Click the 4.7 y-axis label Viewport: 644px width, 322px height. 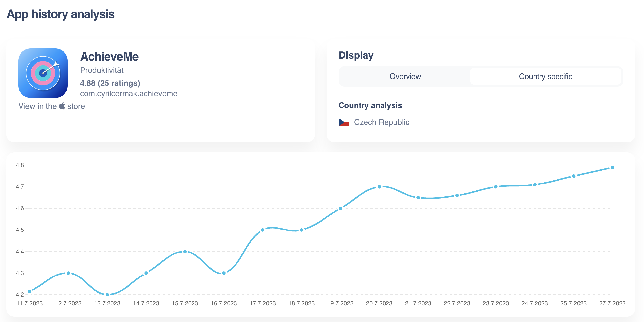coord(20,187)
